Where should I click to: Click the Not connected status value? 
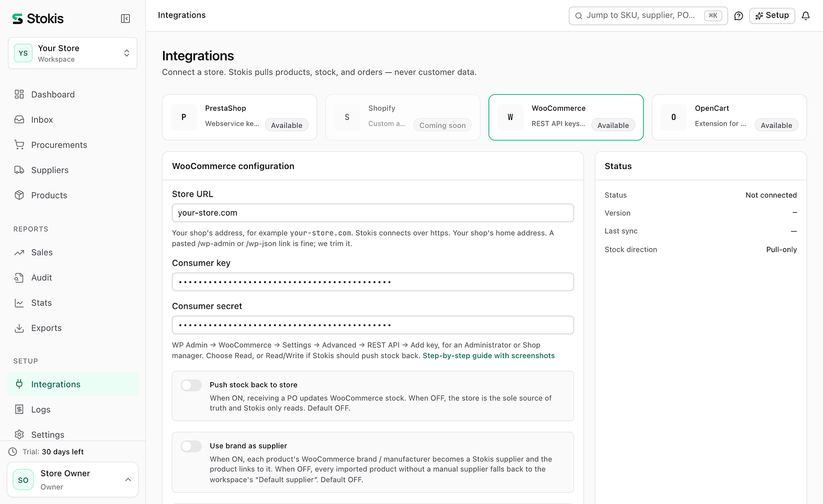771,195
